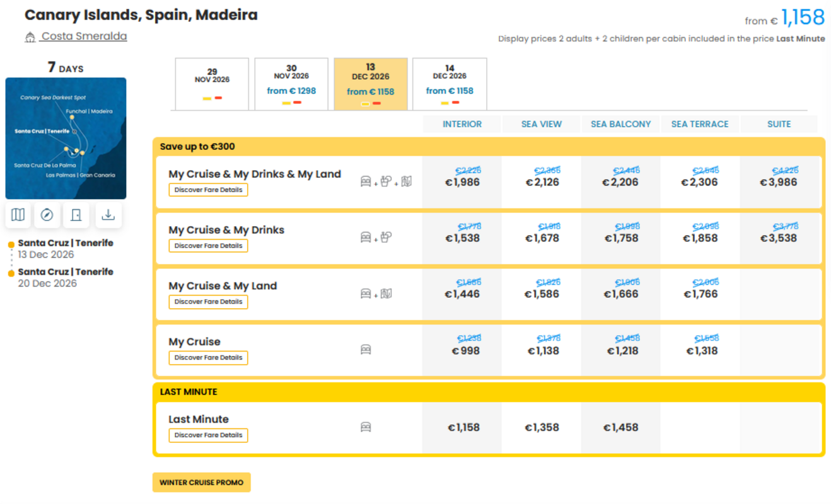The image size is (831, 504).
Task: Select the €1,318 Sea Terrace fare
Action: coord(701,350)
